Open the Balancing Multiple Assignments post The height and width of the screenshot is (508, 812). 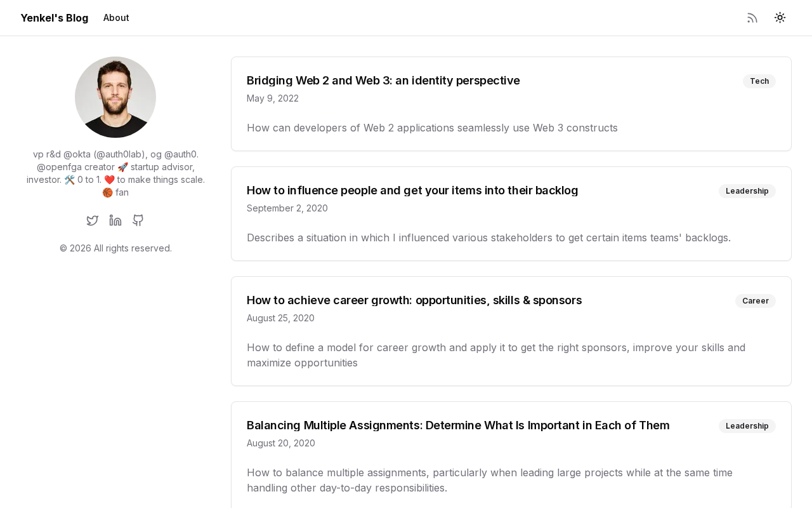pyautogui.click(x=458, y=425)
